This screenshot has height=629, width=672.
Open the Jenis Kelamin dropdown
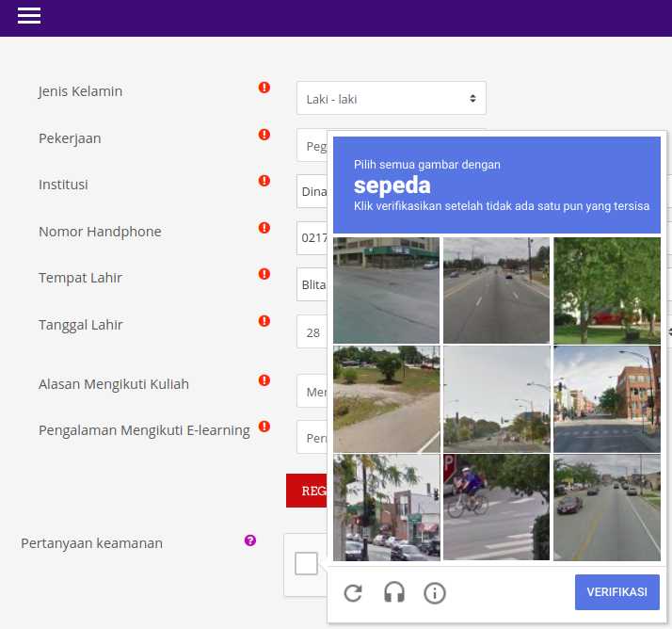point(392,98)
